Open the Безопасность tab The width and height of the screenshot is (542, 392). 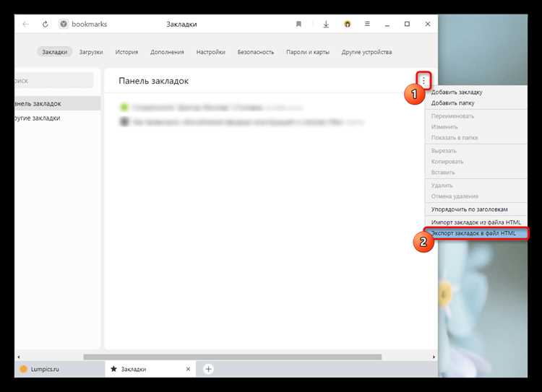pos(255,52)
